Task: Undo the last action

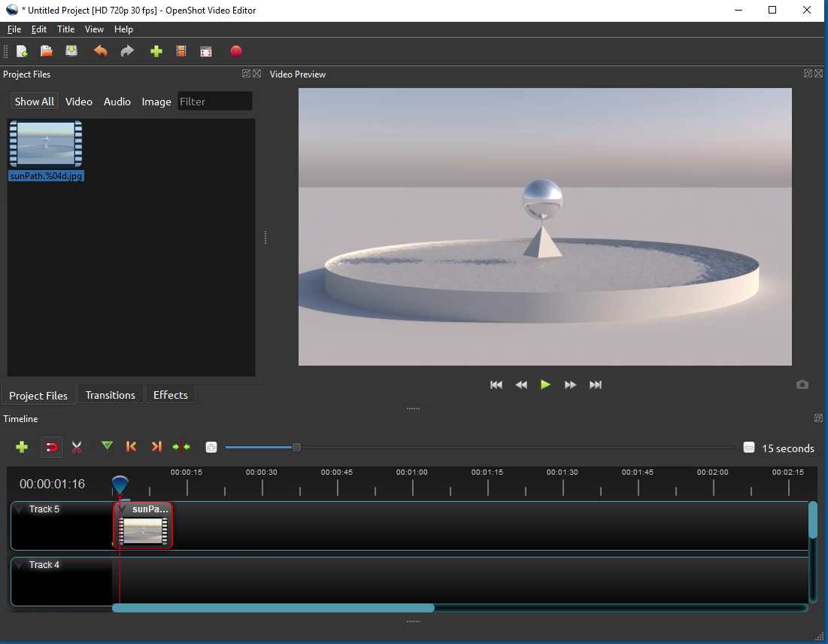Action: point(100,51)
